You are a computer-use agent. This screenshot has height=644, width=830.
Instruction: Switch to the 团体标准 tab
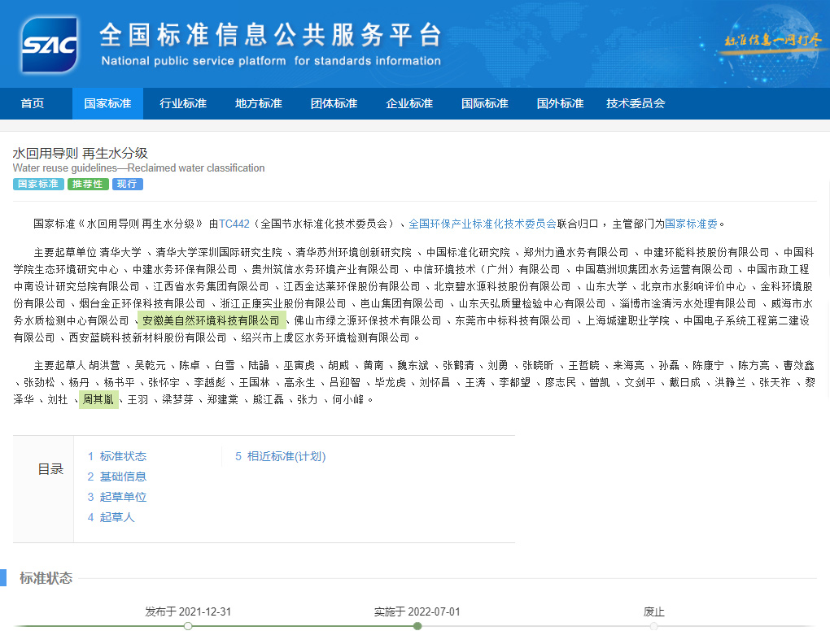coord(334,103)
